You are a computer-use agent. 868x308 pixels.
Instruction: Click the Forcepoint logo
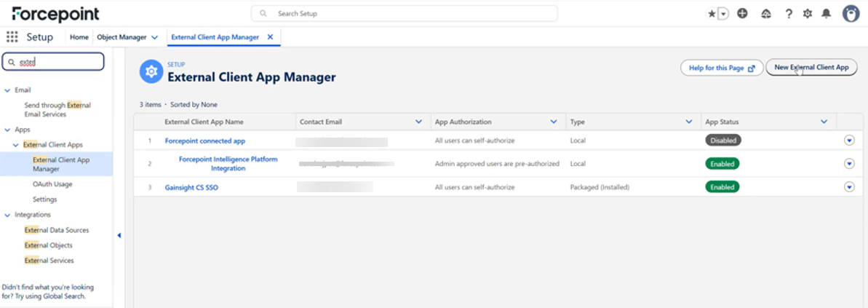(56, 14)
